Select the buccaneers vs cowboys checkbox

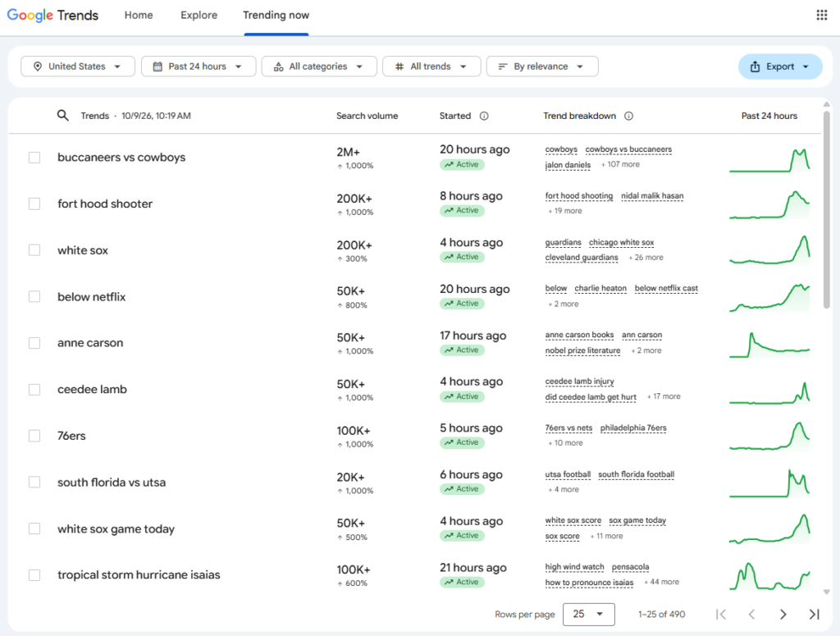point(34,158)
